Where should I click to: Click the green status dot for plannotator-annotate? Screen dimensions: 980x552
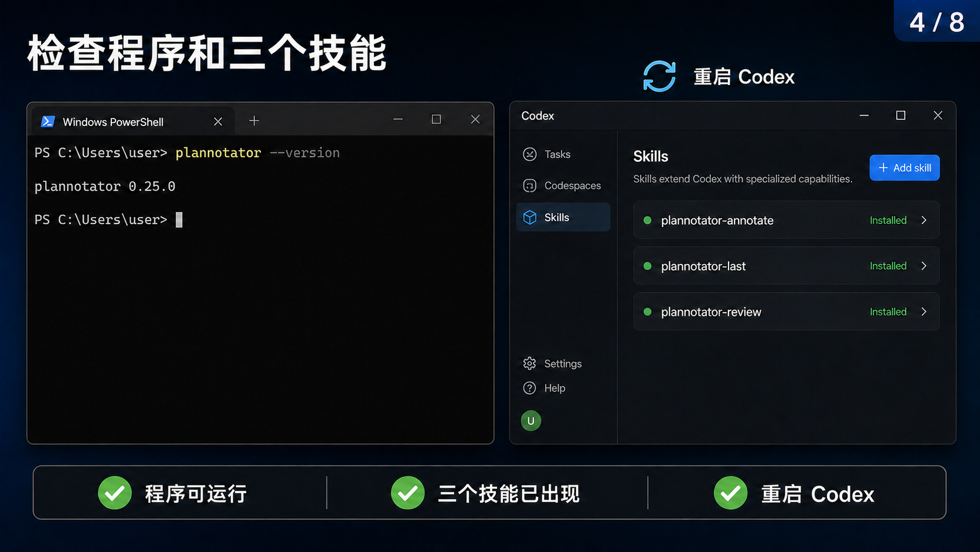pyautogui.click(x=648, y=221)
